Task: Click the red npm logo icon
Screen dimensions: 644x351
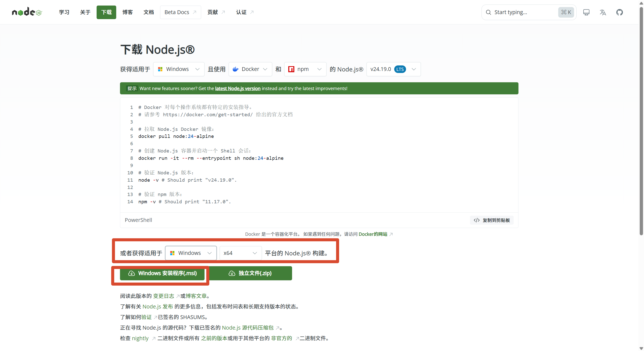Action: 291,69
